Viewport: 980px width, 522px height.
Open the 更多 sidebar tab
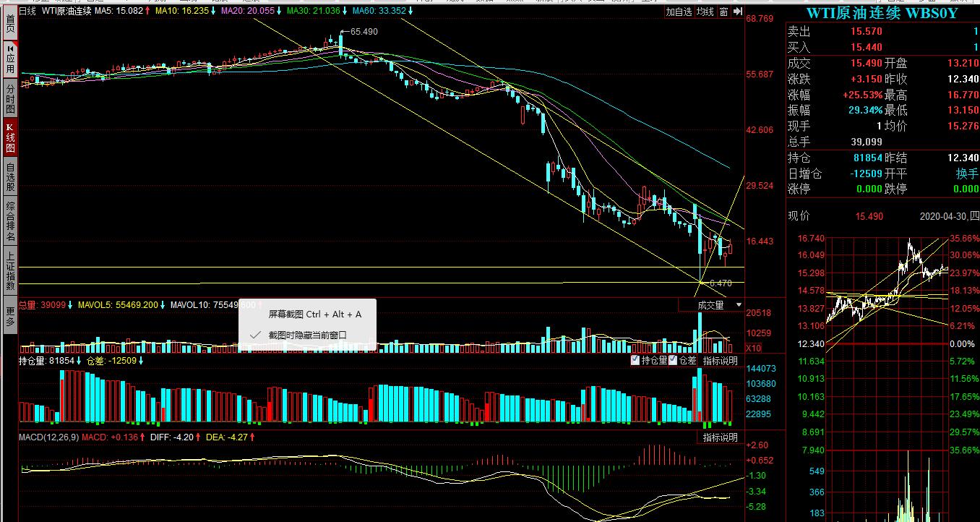[x=10, y=316]
